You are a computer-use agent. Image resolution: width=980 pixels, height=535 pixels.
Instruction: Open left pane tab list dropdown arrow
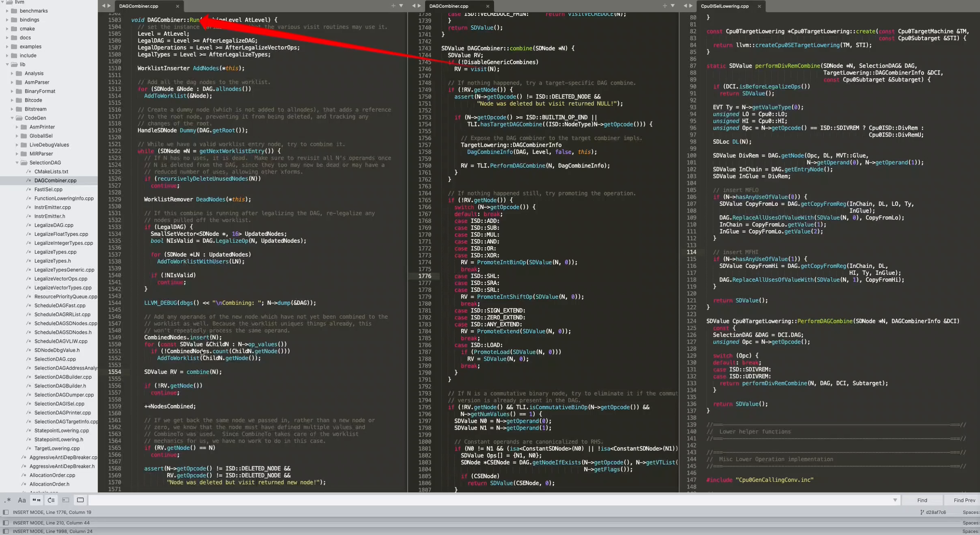(401, 6)
